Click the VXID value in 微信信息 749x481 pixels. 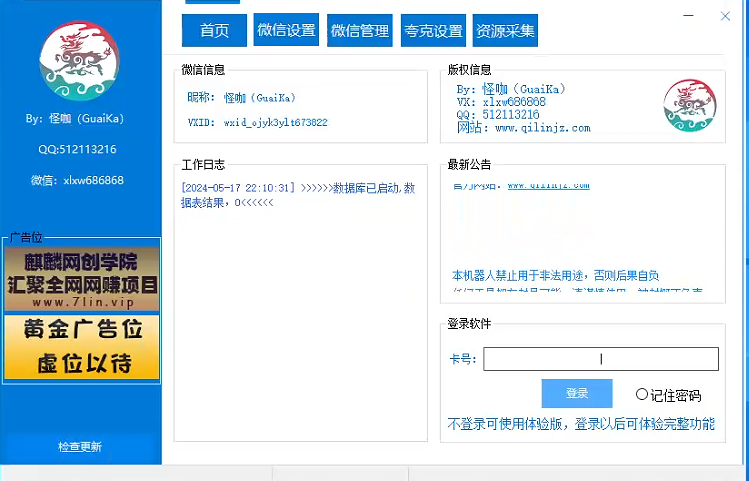[275, 123]
